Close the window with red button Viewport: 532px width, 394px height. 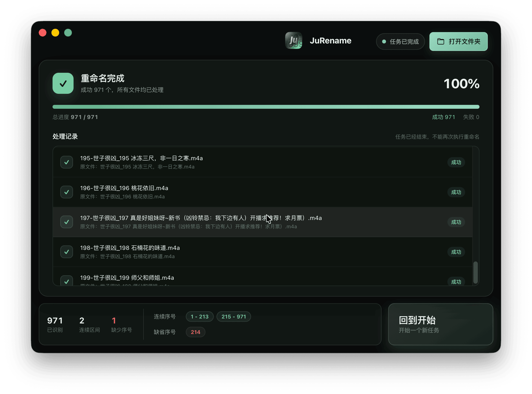43,33
